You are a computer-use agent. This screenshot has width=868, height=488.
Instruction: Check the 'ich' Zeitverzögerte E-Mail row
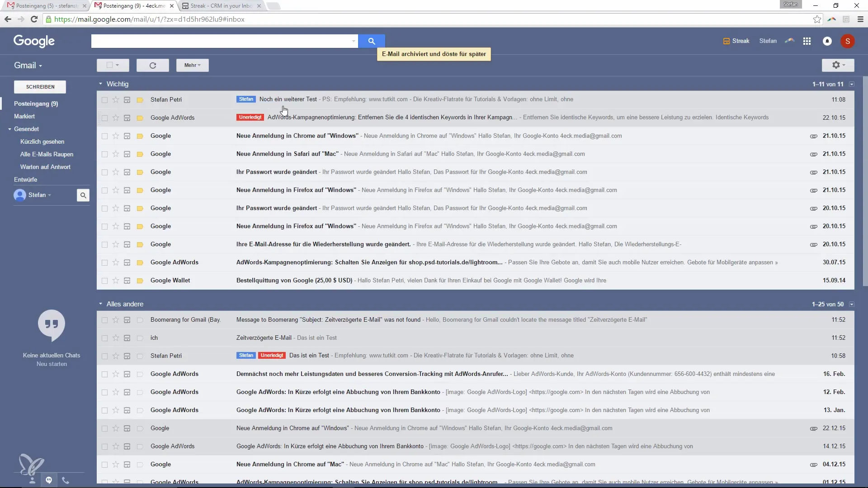104,338
